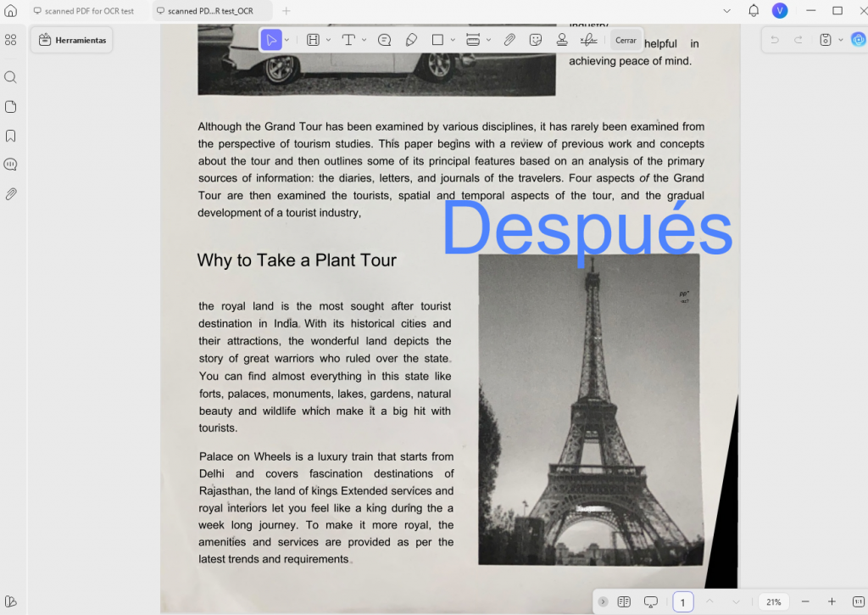Switch to 'scanned PD...R test_OCR' tab

(x=211, y=11)
